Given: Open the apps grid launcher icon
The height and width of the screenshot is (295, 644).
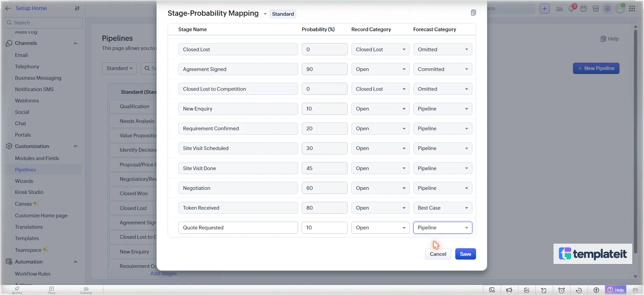Looking at the screenshot, I should click(632, 8).
